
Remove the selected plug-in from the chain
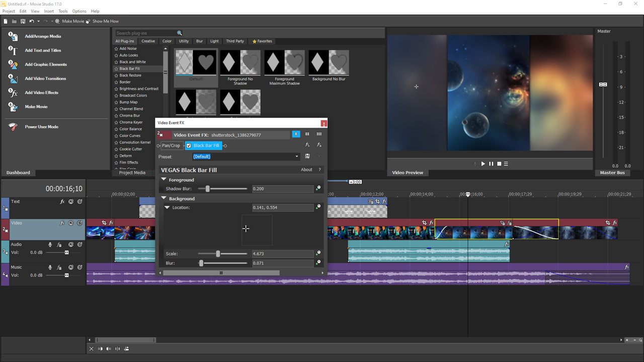point(320,145)
